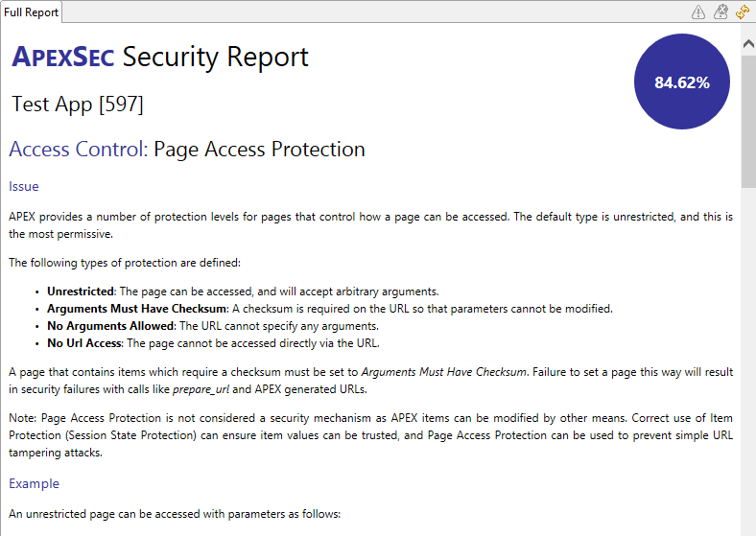Click the Example section heading

pos(34,483)
